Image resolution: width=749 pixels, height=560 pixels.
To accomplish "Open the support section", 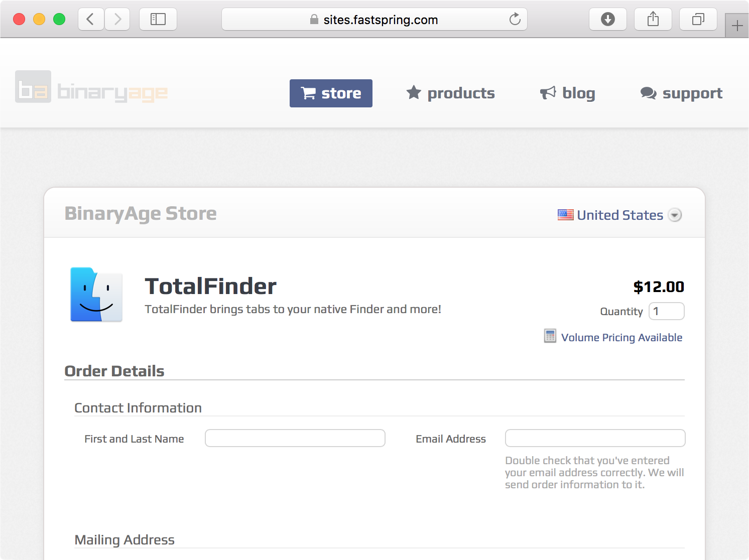I will (x=681, y=93).
